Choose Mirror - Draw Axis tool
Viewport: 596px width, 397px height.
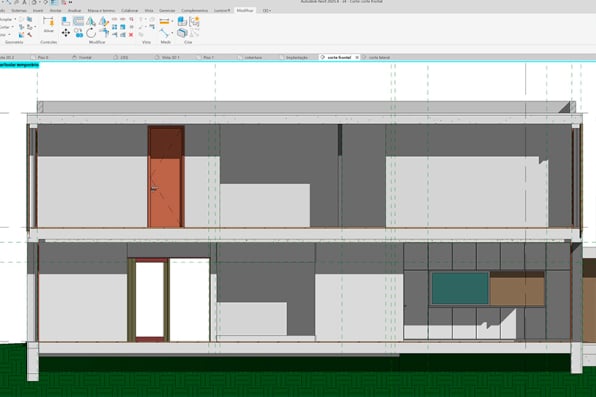103,22
